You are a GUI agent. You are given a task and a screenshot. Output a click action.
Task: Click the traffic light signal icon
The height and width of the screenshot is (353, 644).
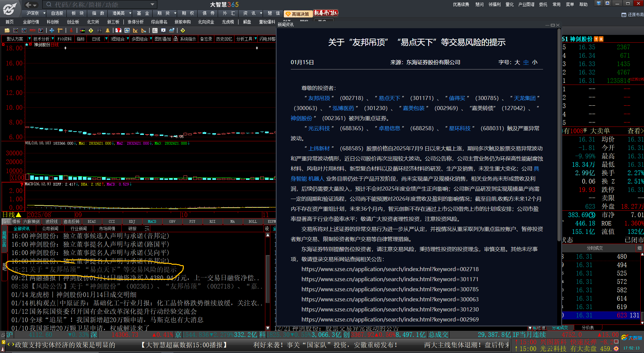(x=82, y=31)
